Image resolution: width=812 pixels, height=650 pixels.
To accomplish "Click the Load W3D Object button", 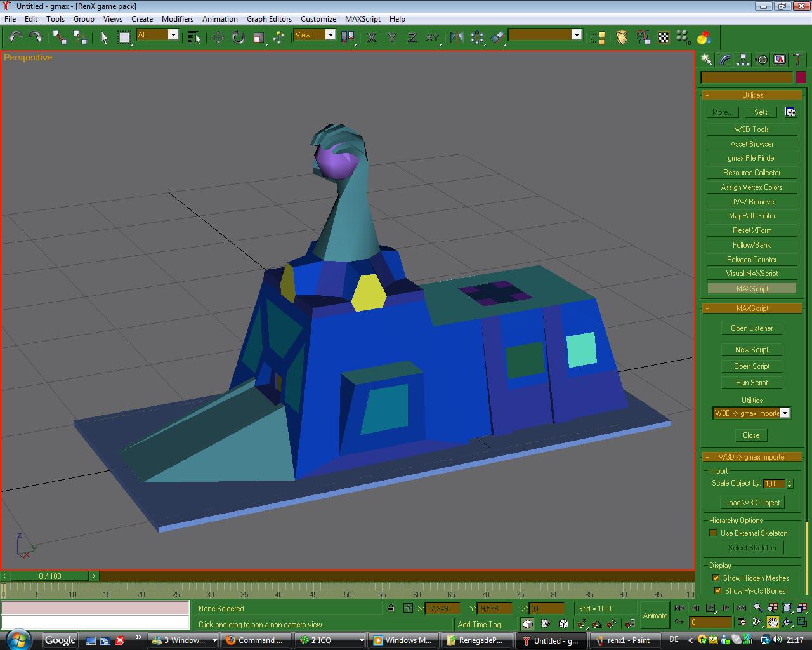I will (752, 503).
